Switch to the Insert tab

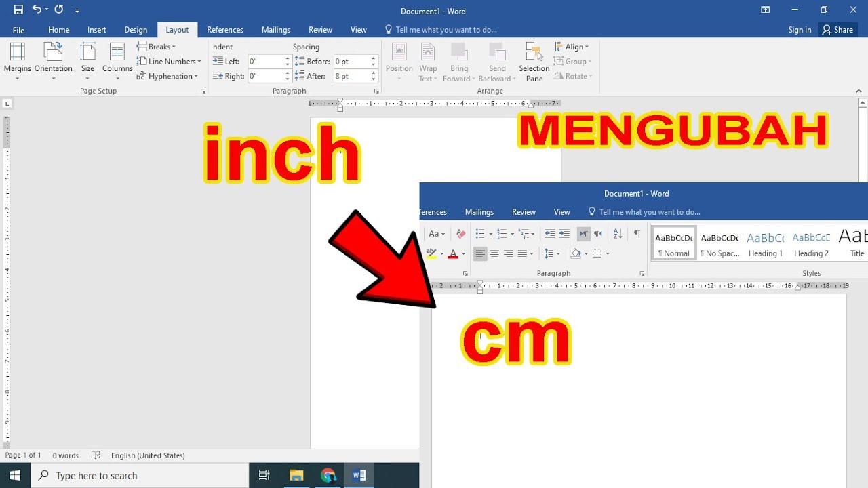click(x=97, y=30)
